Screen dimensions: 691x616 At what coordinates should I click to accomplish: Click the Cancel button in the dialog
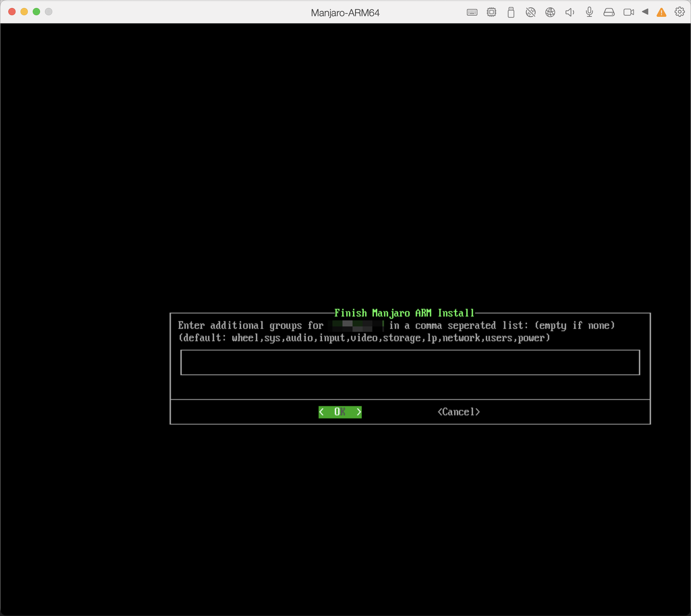459,412
